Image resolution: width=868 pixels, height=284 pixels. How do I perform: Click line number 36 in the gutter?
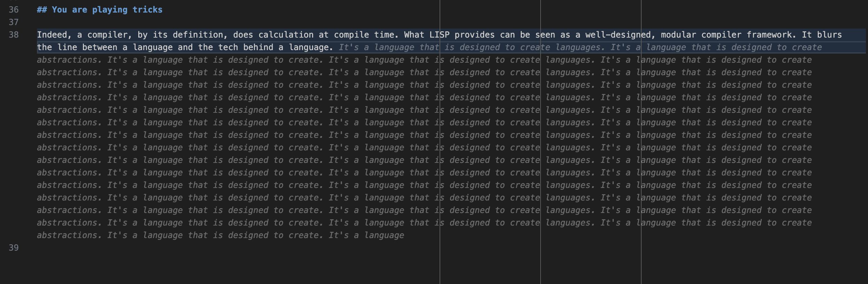click(14, 10)
